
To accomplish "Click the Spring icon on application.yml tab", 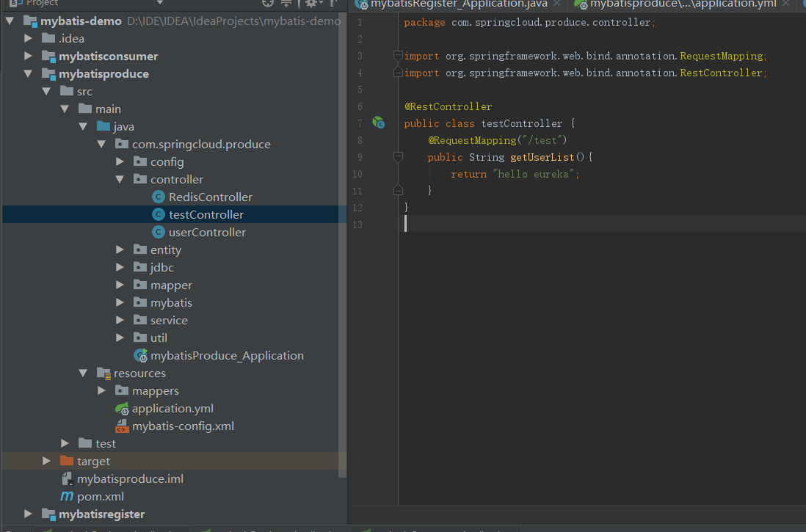I will pyautogui.click(x=581, y=4).
